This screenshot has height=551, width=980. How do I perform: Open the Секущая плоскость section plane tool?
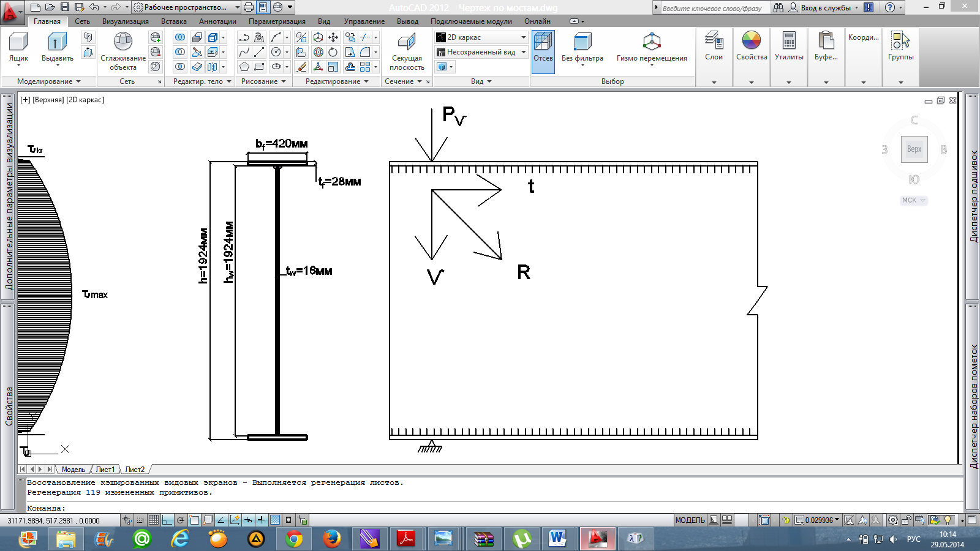pyautogui.click(x=407, y=51)
